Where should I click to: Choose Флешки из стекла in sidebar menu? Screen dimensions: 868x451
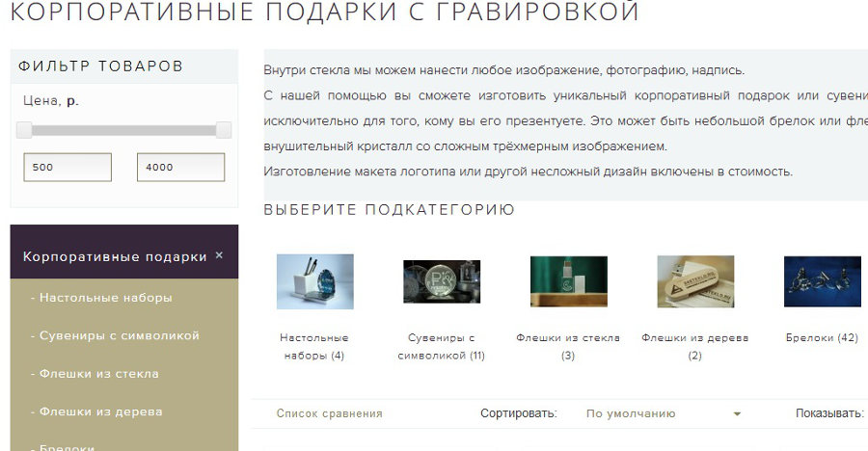click(99, 373)
